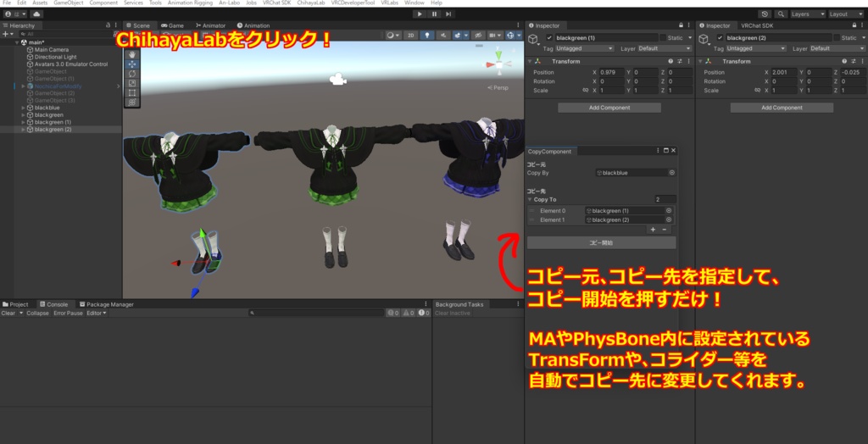868x444 pixels.
Task: Select the Scale tool in scene toolbar
Action: 131,83
